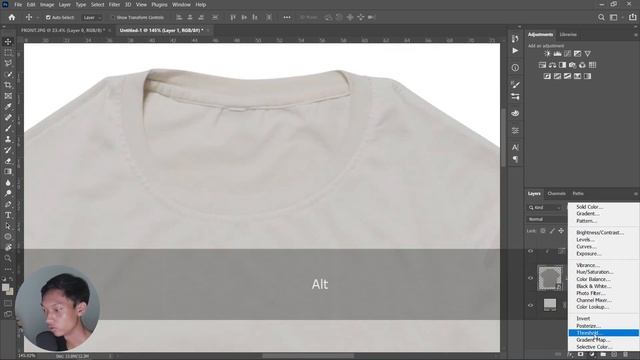Open the options bar three-dots menu
The height and width of the screenshot is (360, 640).
[287, 17]
